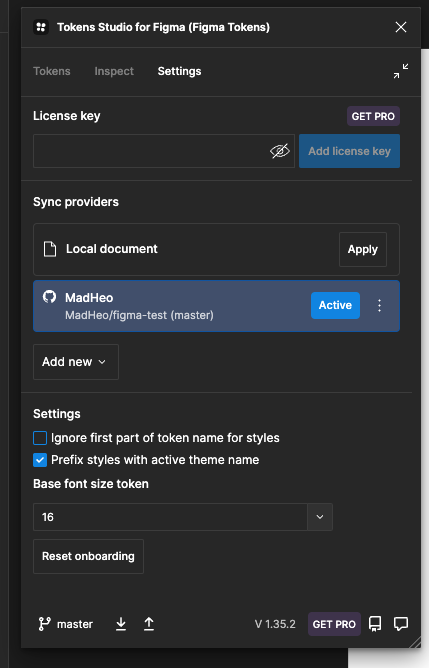The height and width of the screenshot is (668, 429).
Task: Click the License key input field
Action: click(164, 151)
